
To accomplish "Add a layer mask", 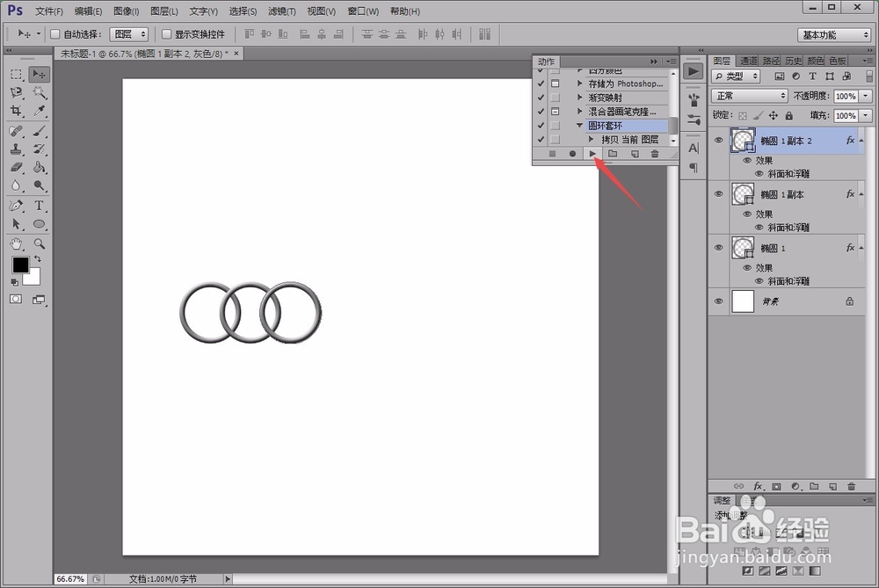I will click(776, 487).
